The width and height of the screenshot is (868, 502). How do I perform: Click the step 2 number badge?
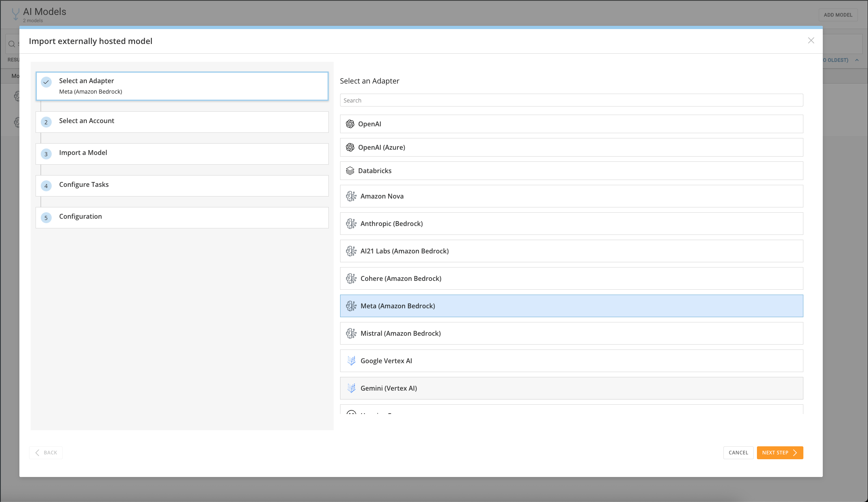[x=46, y=122]
